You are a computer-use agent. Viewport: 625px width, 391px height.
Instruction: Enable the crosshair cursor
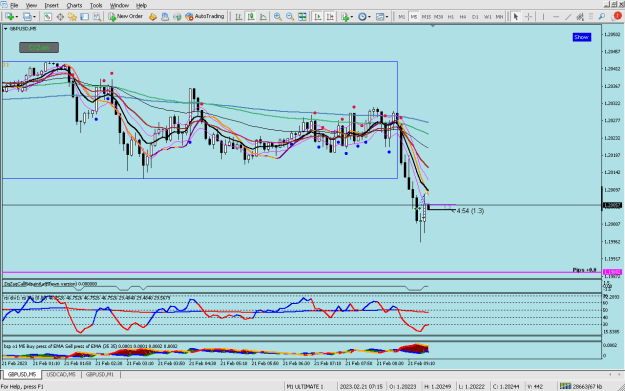pos(528,17)
